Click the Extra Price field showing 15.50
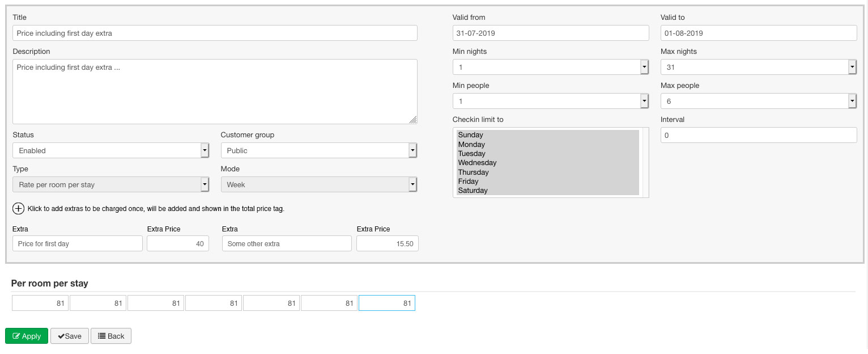The width and height of the screenshot is (868, 354). point(387,243)
